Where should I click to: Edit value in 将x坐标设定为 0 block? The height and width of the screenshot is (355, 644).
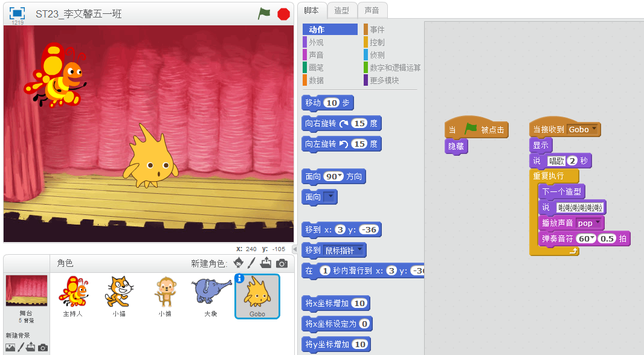click(364, 324)
